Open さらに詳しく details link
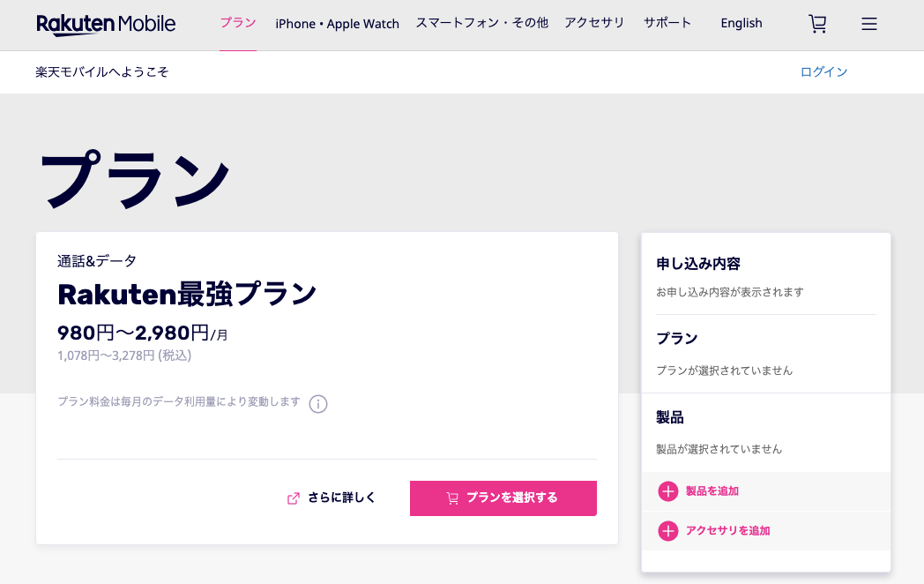924x584 pixels. point(341,498)
